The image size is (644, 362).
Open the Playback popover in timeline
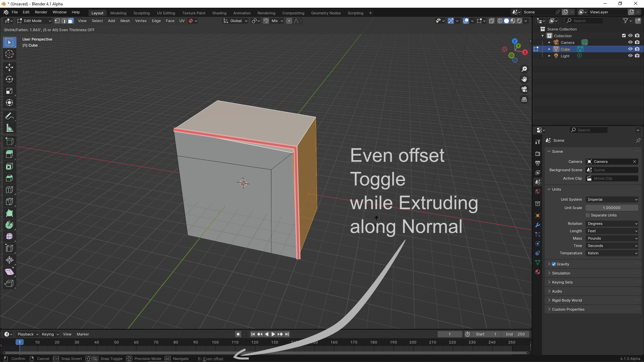coord(28,334)
